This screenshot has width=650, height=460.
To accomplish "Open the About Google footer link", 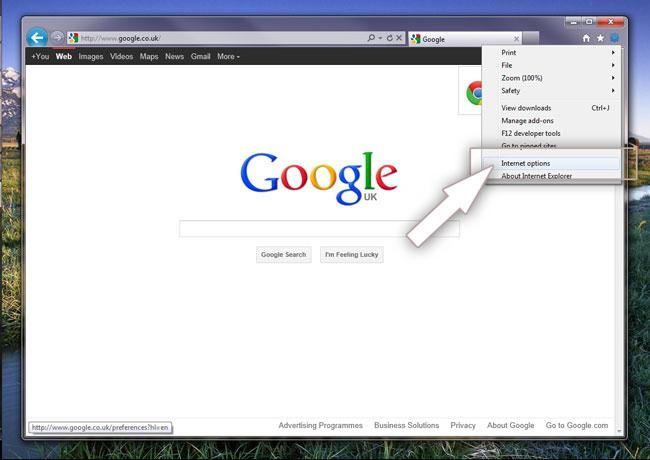I will pos(511,426).
